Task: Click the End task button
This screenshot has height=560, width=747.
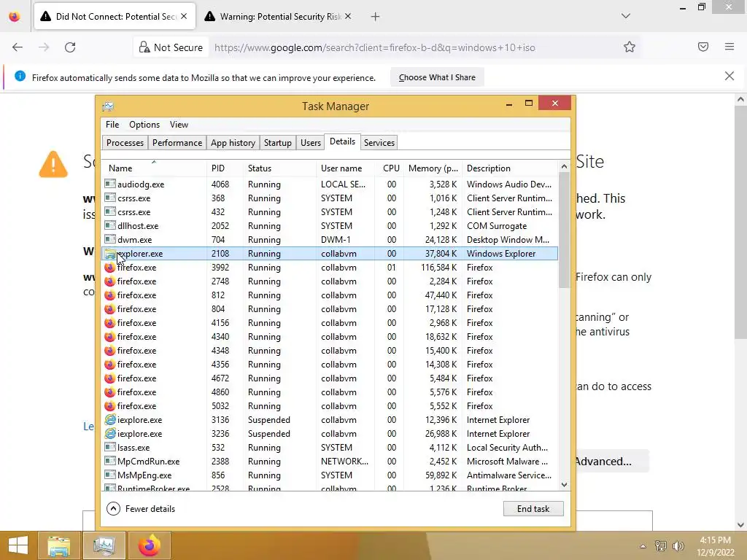Action: [x=533, y=508]
